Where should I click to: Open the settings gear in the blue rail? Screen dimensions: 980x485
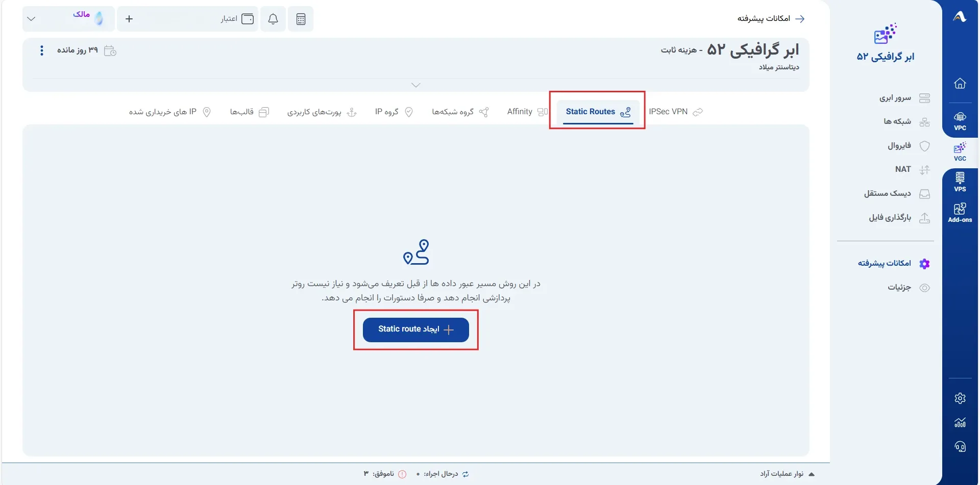960,398
